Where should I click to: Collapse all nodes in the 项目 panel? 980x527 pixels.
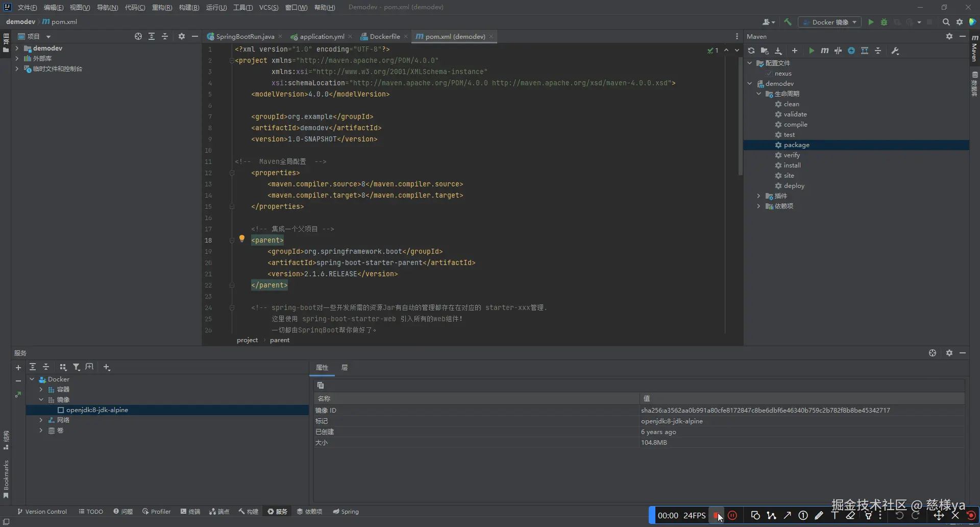165,36
